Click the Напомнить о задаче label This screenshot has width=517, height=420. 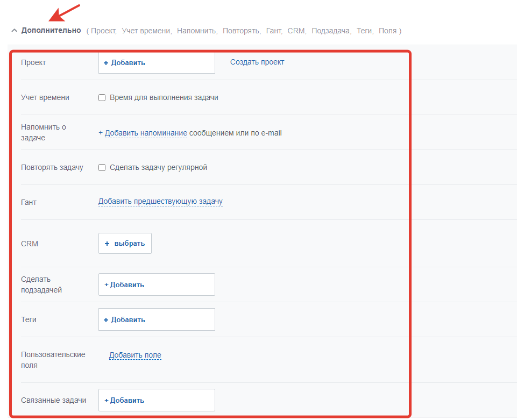coord(44,132)
